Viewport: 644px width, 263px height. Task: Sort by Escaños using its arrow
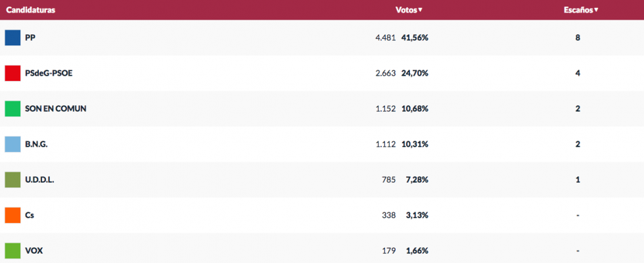click(x=595, y=10)
